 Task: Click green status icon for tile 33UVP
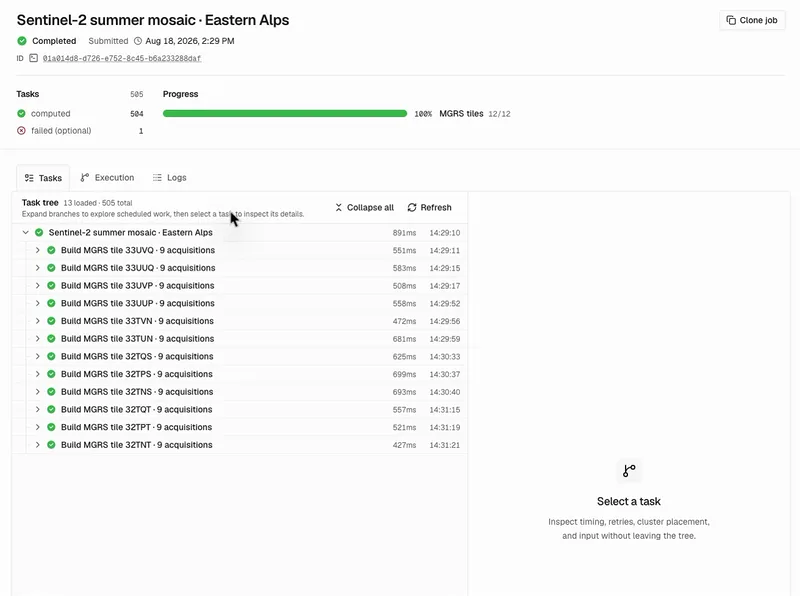(x=51, y=286)
